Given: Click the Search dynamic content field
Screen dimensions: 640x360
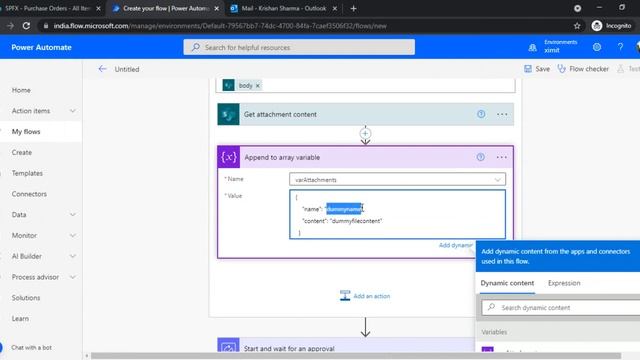Looking at the screenshot, I should coord(561,307).
